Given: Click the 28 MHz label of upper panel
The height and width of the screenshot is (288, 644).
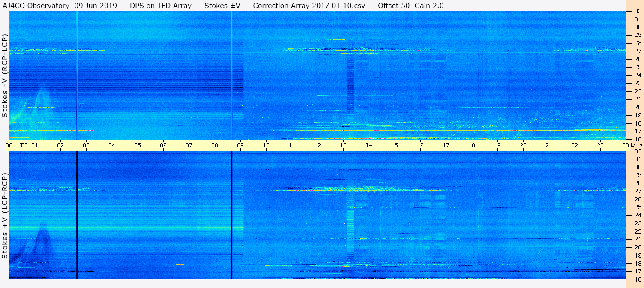Looking at the screenshot, I should pos(637,43).
